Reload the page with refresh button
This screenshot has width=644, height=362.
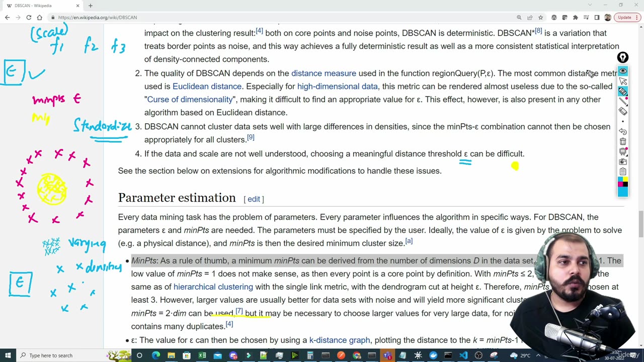[x=29, y=18]
